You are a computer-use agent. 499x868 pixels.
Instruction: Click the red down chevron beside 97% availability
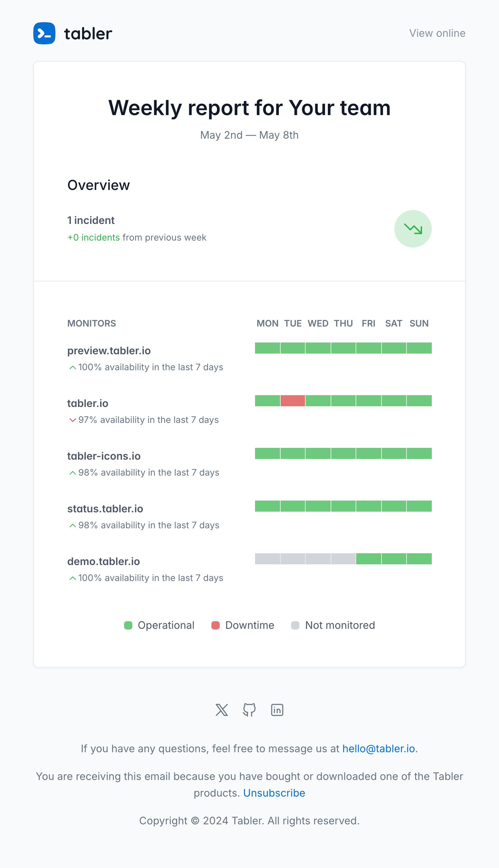(x=72, y=420)
